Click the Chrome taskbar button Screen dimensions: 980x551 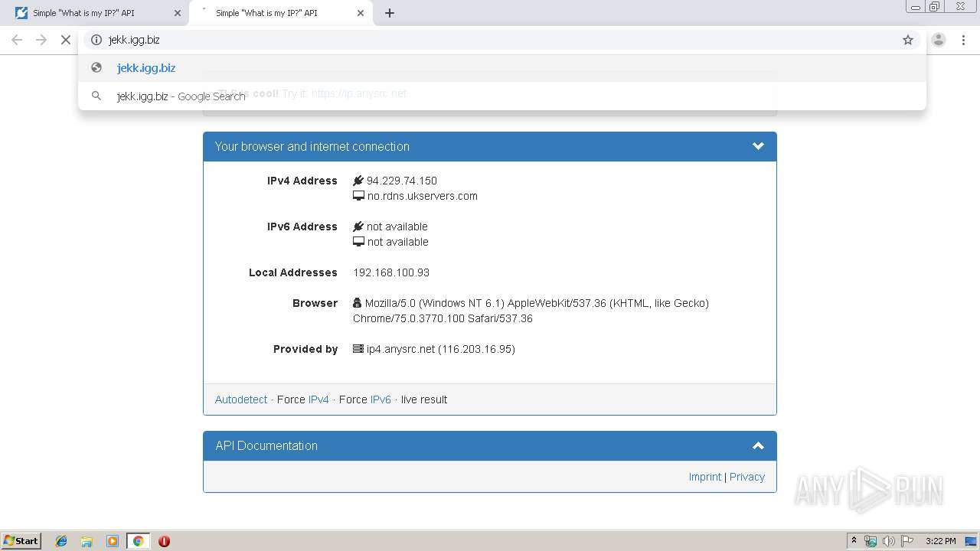(x=139, y=541)
